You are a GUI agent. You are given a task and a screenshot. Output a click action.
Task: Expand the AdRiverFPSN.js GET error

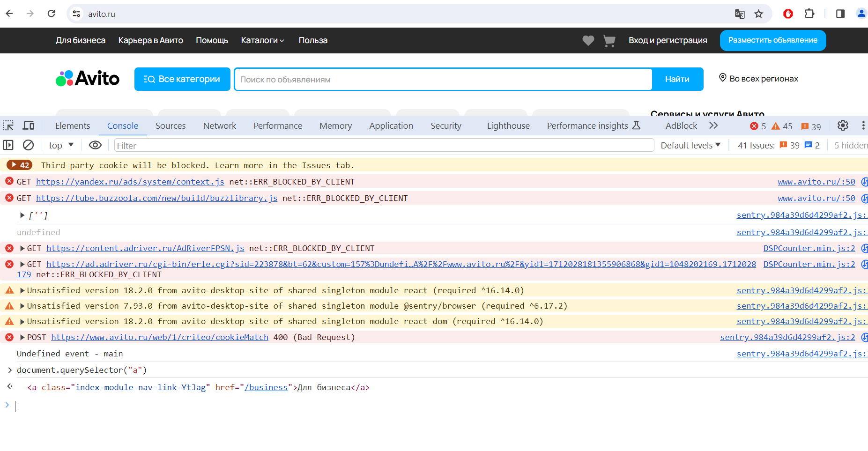click(22, 248)
